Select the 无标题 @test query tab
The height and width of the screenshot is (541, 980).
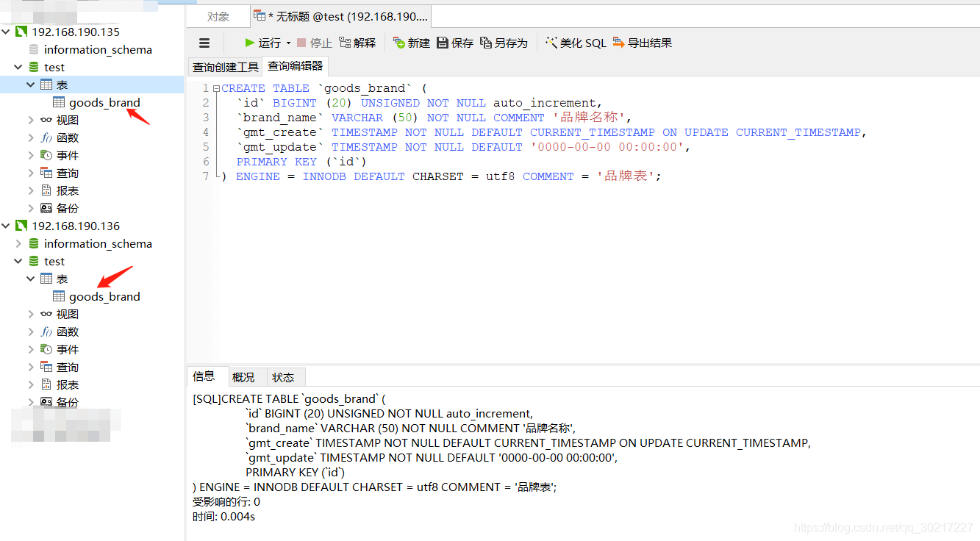(x=340, y=16)
